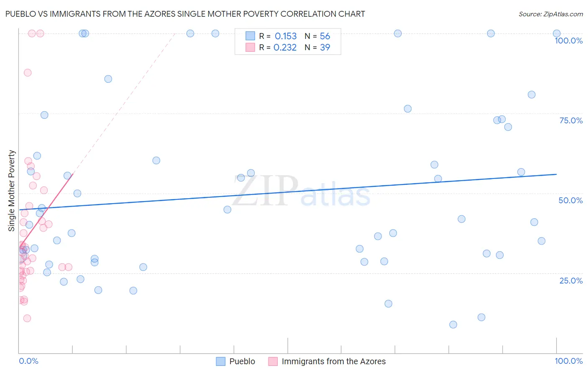Select the Immigrants from the Azores legend label
This screenshot has width=588, height=373.
[x=334, y=361]
